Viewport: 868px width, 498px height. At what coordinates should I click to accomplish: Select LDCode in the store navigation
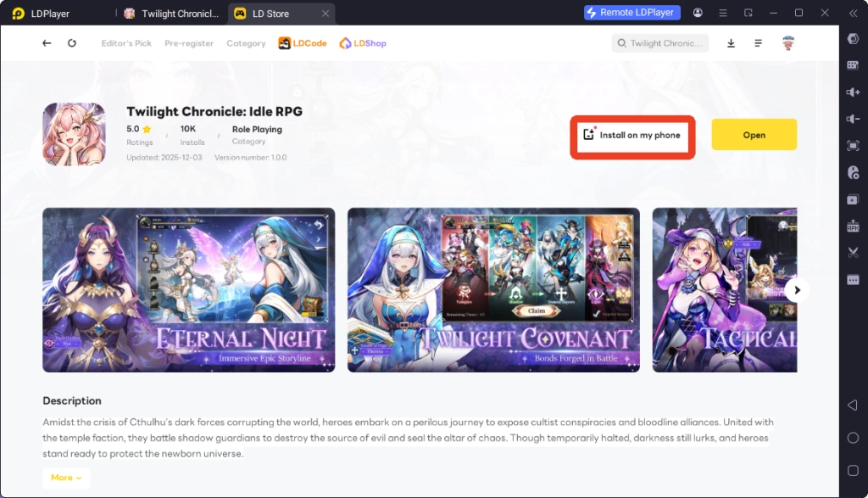(302, 42)
